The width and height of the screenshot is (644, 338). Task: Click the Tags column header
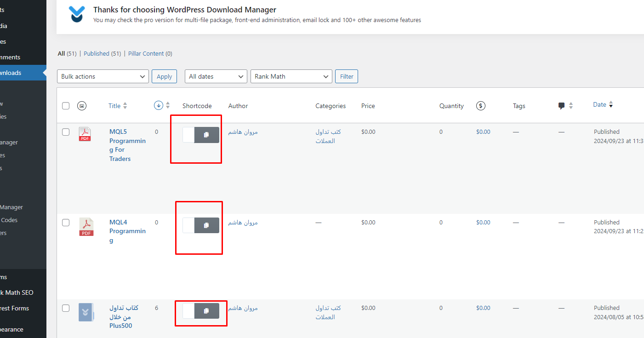click(x=519, y=106)
